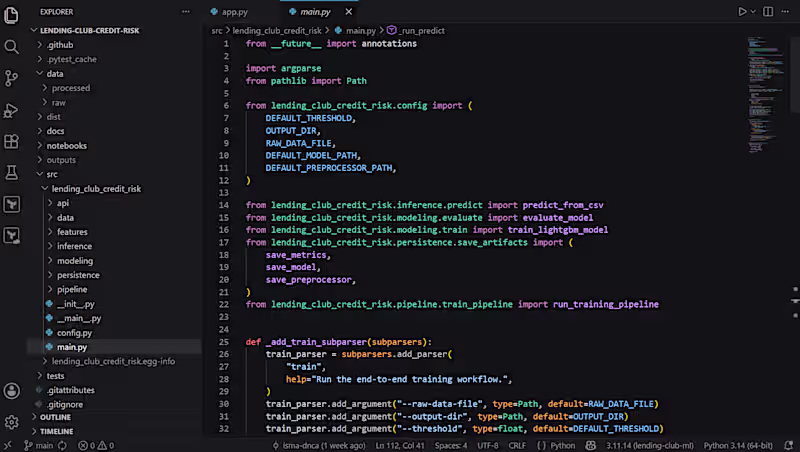Click the main branch status item
Screen dimensions: 800x452
(39, 445)
